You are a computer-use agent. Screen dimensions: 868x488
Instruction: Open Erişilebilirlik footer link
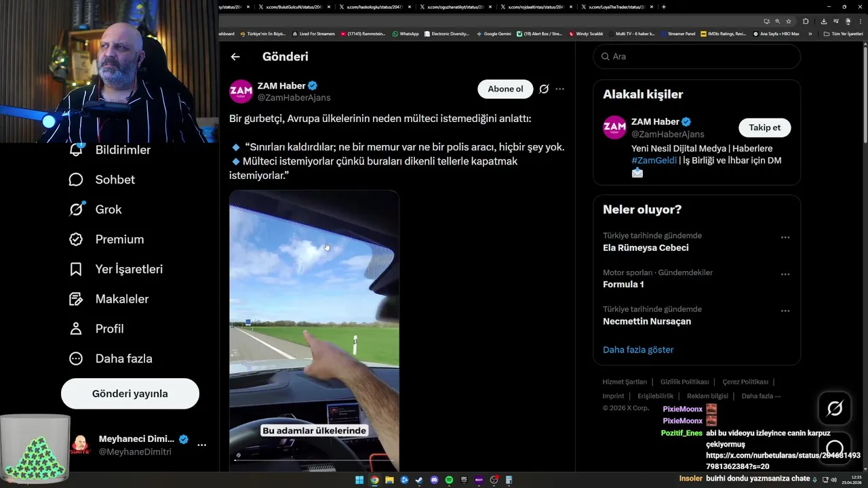[x=656, y=396]
